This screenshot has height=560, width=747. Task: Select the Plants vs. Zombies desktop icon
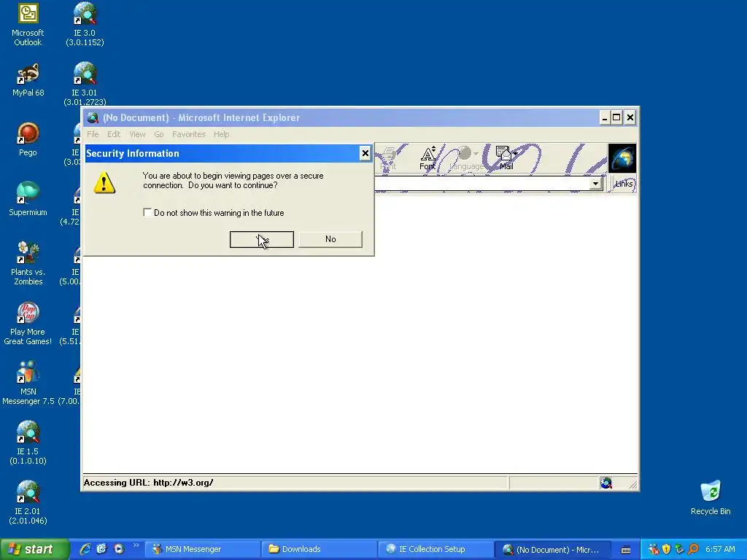[28, 264]
